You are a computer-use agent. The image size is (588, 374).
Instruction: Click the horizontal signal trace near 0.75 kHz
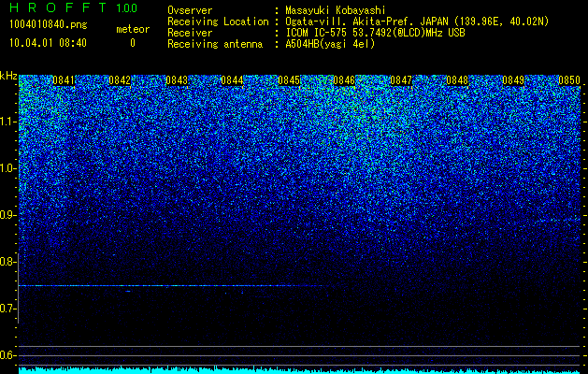coord(173,286)
